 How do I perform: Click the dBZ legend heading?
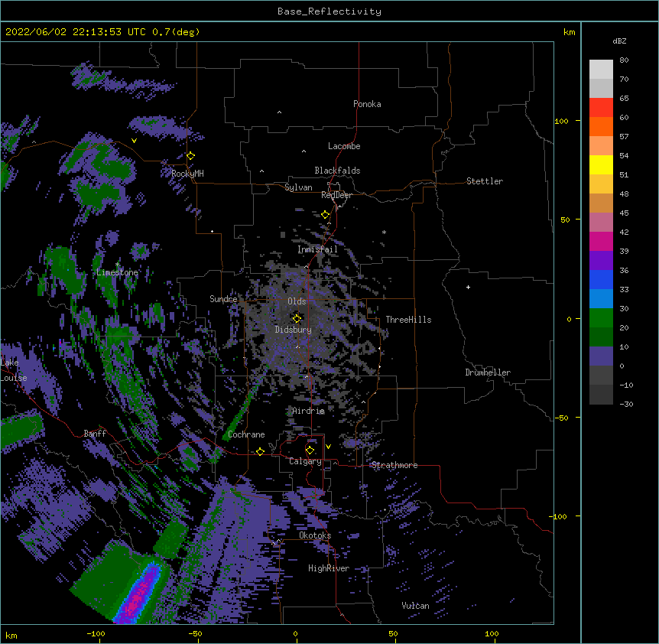619,41
